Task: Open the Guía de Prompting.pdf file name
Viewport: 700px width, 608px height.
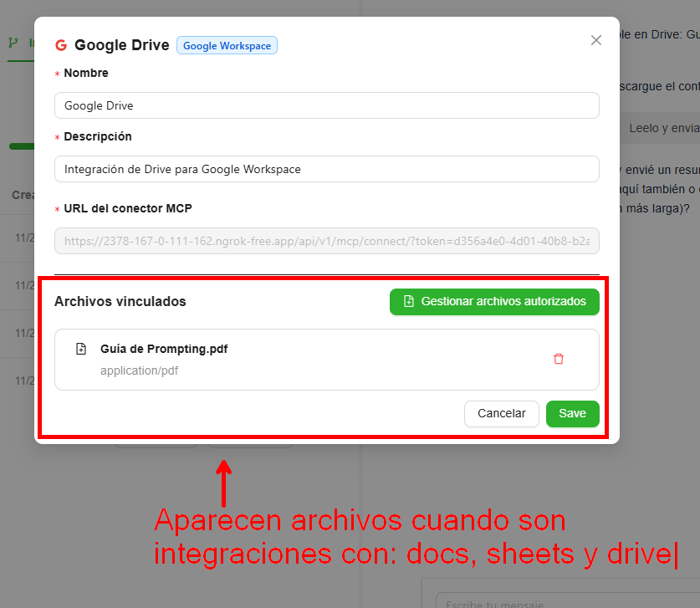Action: point(164,349)
